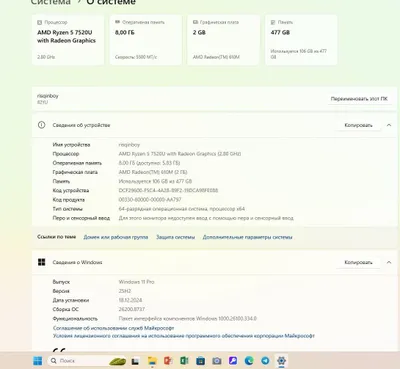Viewport: 400px width, 369px height.
Task: Launch PowerPoint from taskbar
Action: [x=168, y=361]
